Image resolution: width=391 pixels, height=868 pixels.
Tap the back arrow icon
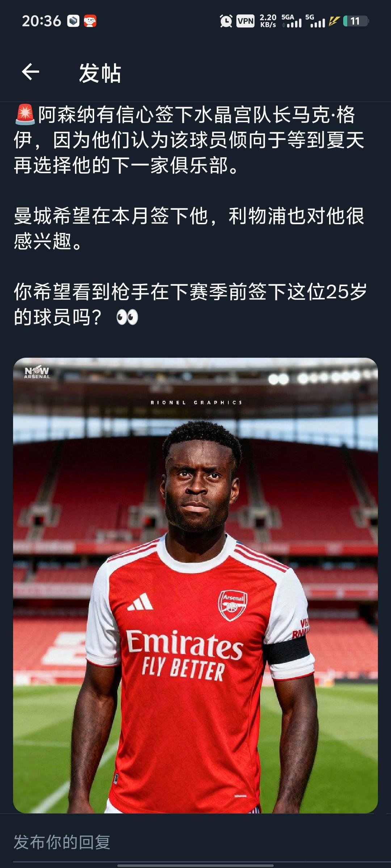[x=30, y=72]
